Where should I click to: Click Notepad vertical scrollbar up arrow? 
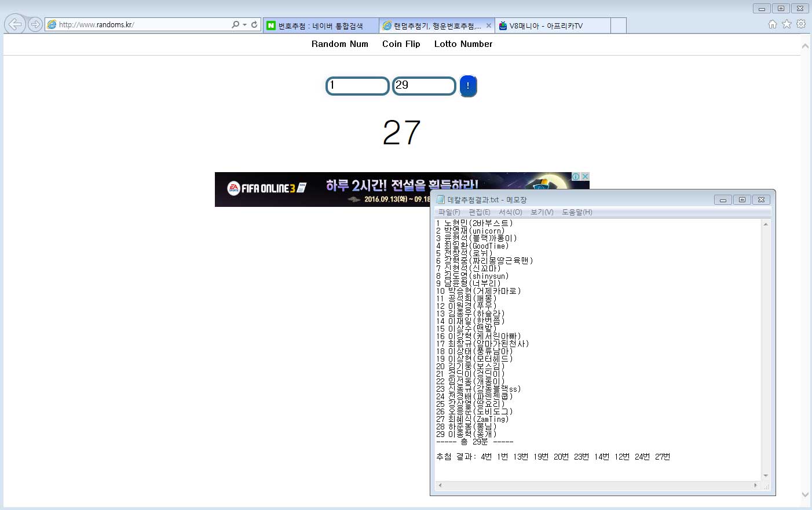[766, 224]
